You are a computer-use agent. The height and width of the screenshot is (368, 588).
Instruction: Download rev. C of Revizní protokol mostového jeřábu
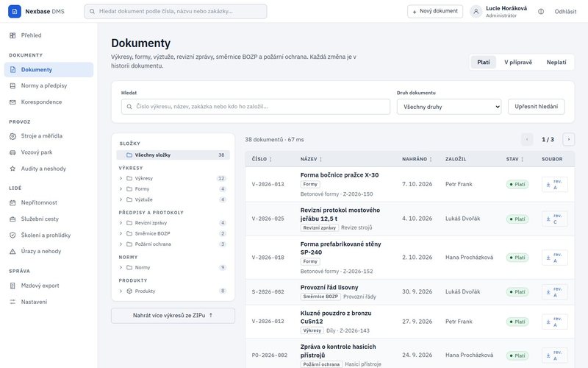555,219
